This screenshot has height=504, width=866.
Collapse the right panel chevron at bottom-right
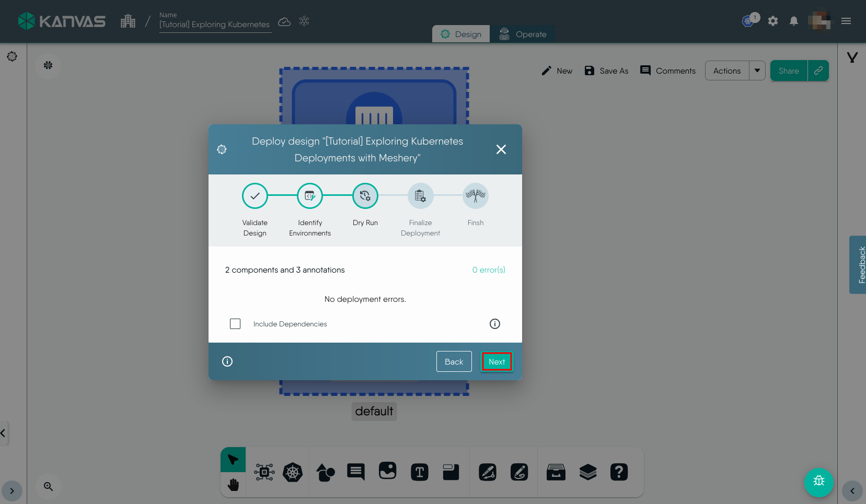tap(852, 491)
